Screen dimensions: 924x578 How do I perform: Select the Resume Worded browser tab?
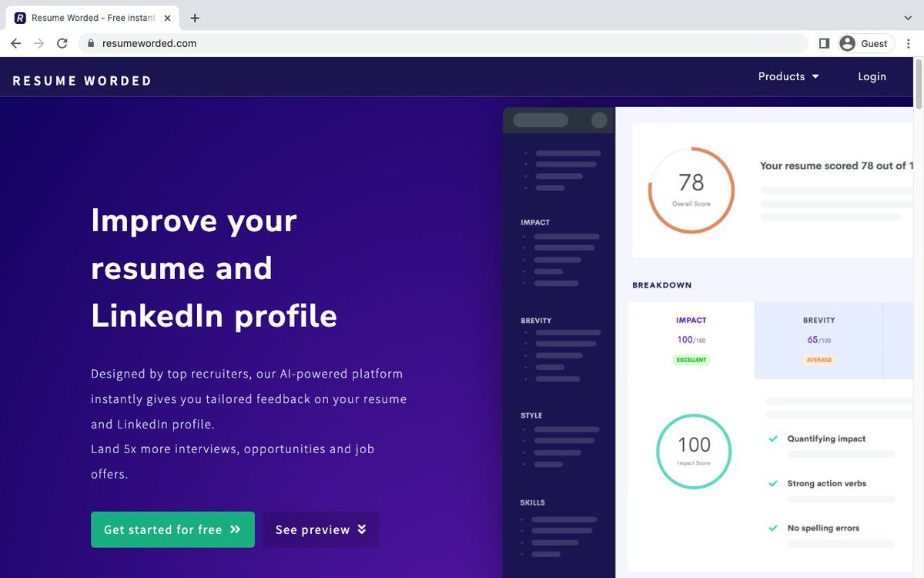93,18
